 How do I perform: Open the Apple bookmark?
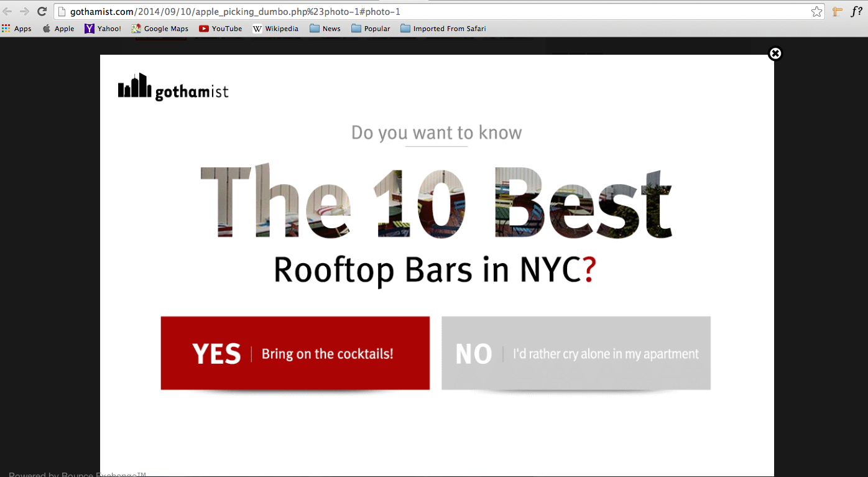(58, 29)
